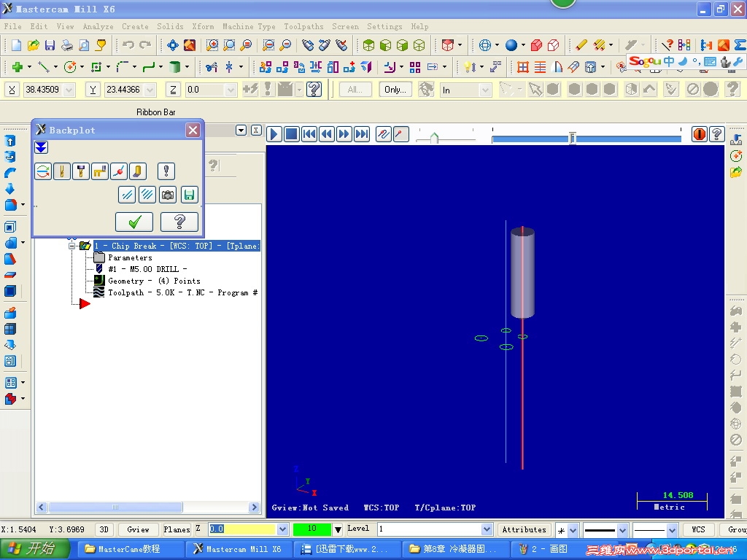Open the Machine Type menu

point(249,27)
